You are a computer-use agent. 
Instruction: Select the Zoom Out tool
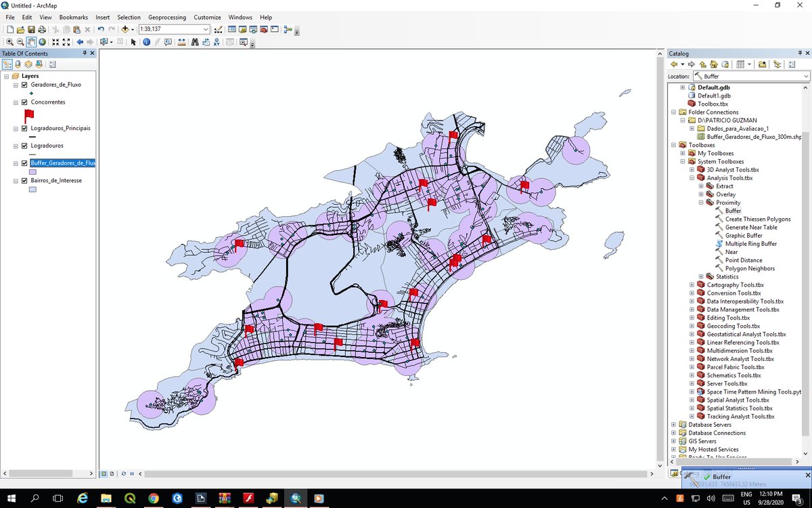point(20,42)
